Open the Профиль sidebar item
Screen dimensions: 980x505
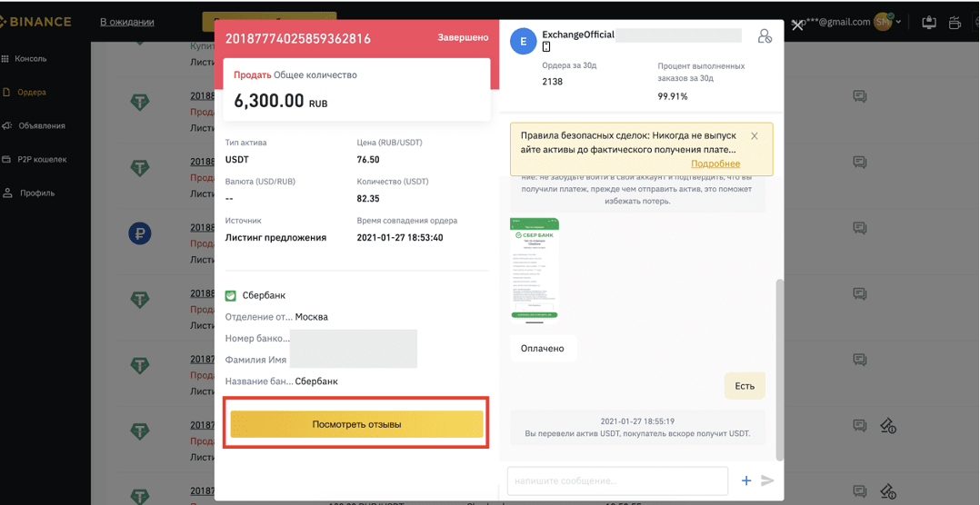29,193
